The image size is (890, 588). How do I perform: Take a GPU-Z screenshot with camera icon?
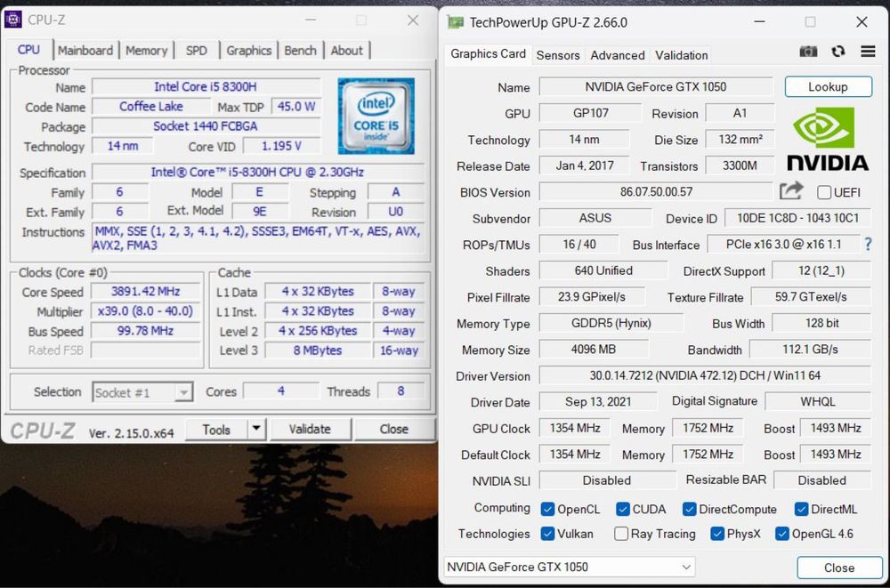[x=808, y=52]
